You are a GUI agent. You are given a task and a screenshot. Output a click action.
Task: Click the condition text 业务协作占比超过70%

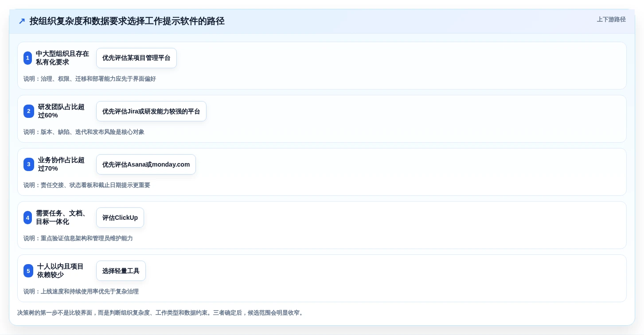point(61,164)
